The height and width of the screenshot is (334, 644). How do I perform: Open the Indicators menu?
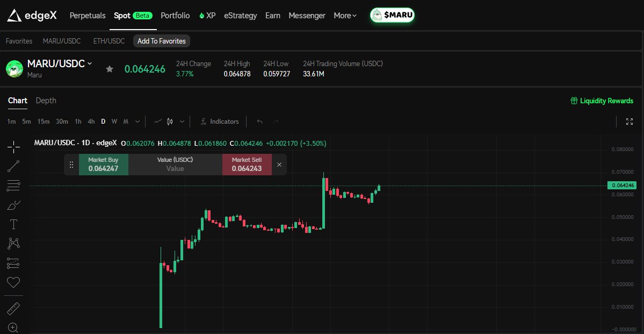(219, 122)
